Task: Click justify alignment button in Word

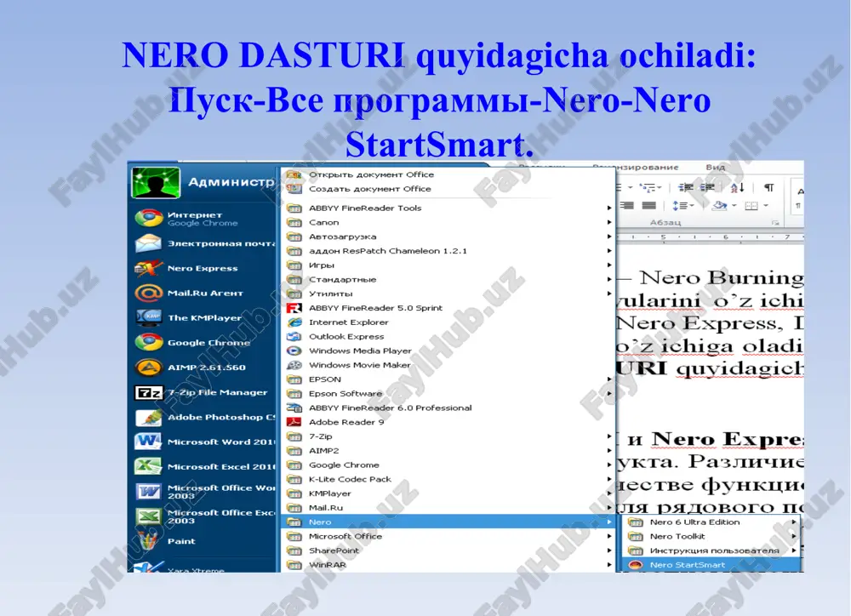Action: point(648,206)
